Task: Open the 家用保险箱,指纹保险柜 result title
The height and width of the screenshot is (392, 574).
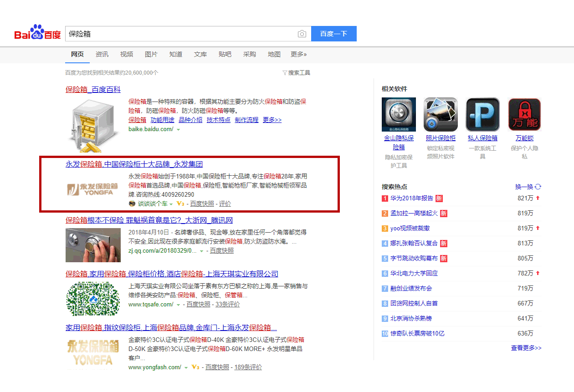Action: tap(171, 327)
